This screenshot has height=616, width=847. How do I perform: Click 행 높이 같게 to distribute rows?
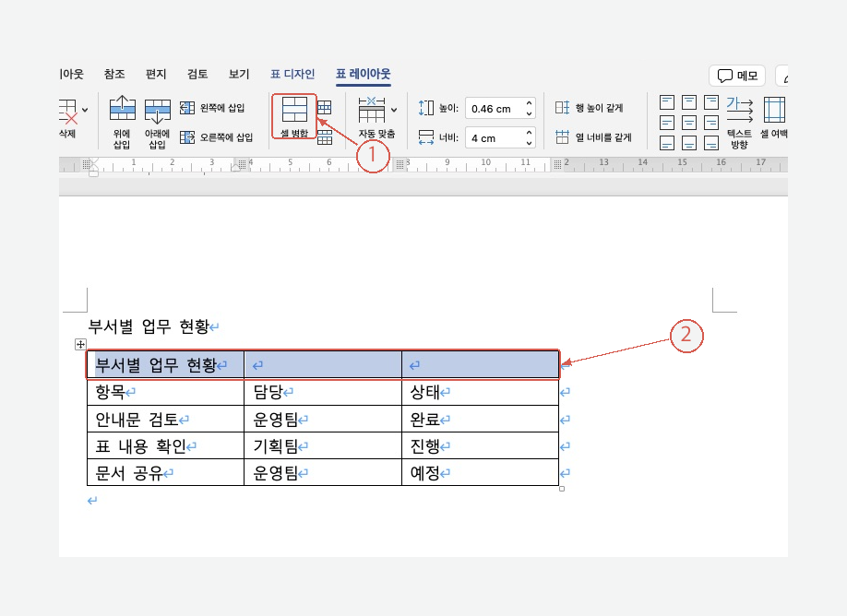pos(590,108)
